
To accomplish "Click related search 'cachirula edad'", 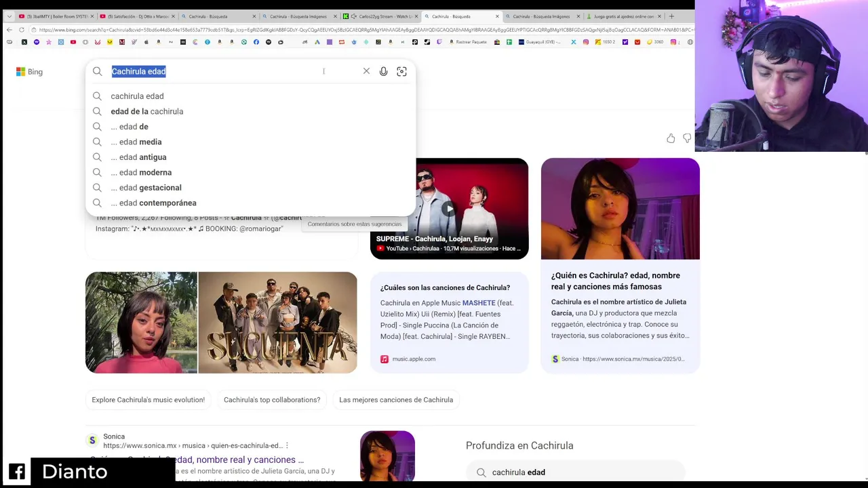I will 575,472.
